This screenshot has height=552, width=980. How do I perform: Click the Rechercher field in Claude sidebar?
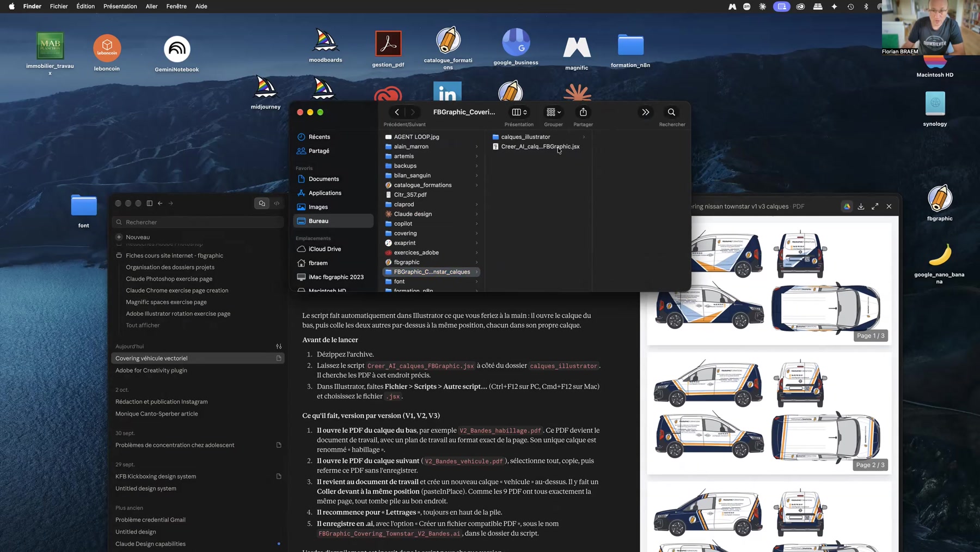(x=198, y=222)
